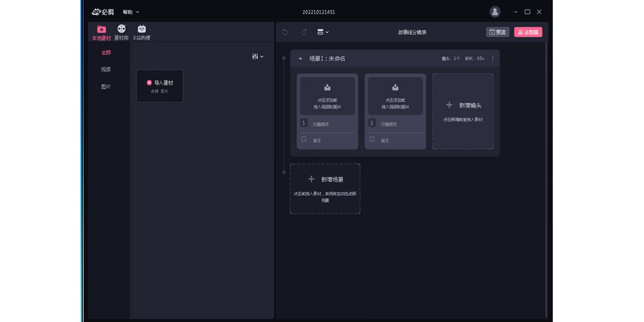
Task: Click the 预览 preview button
Action: pyautogui.click(x=497, y=32)
